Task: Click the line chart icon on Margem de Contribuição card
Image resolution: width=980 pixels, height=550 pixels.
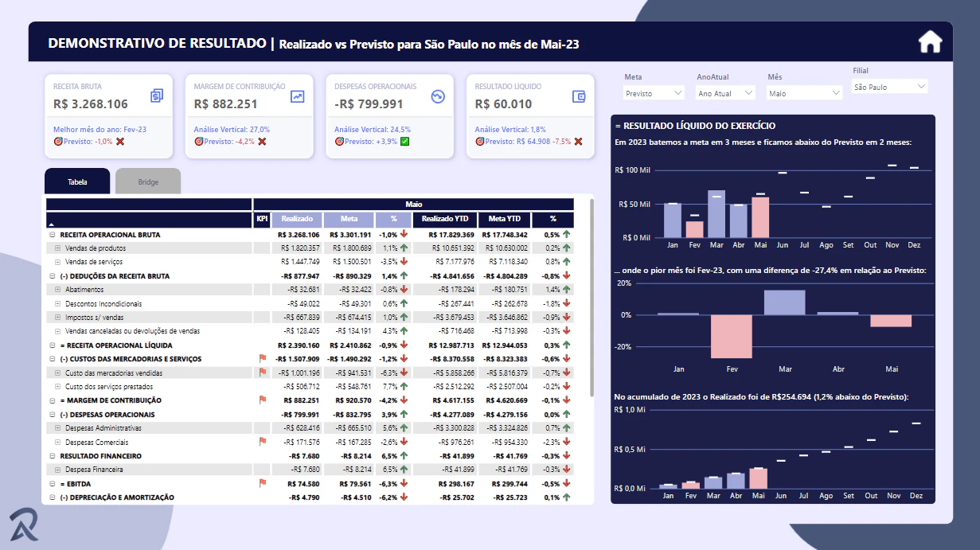Action: pyautogui.click(x=297, y=96)
